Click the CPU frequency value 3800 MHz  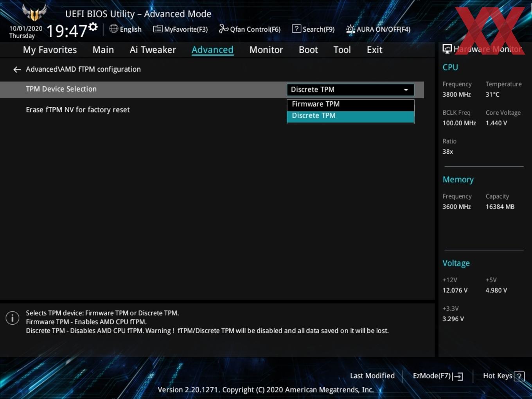point(457,95)
